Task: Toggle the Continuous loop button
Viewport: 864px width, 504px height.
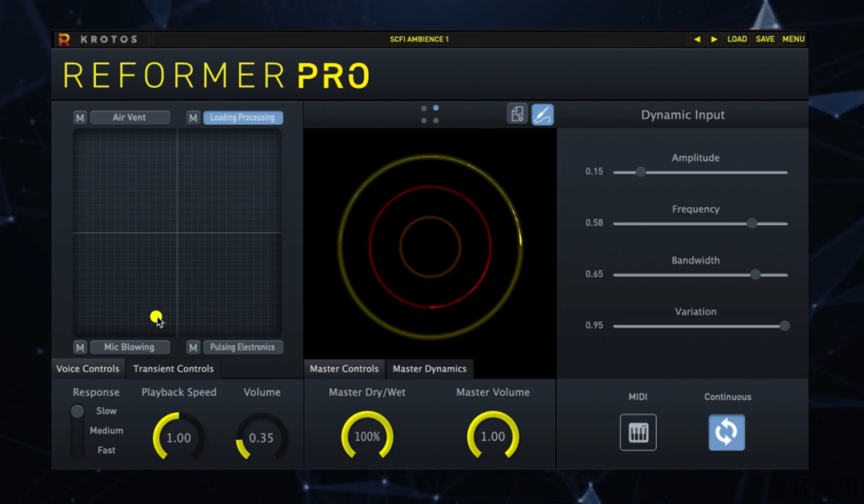Action: [x=726, y=432]
